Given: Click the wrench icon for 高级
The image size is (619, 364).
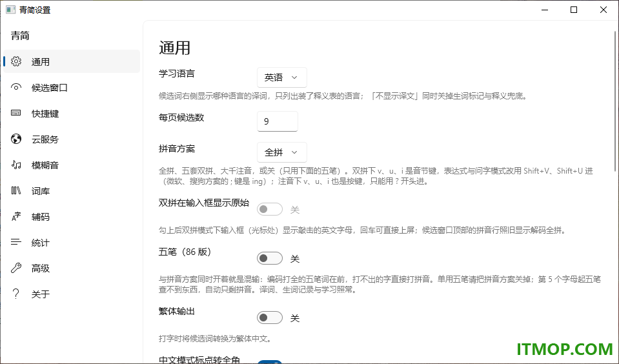Looking at the screenshot, I should click(x=16, y=268).
